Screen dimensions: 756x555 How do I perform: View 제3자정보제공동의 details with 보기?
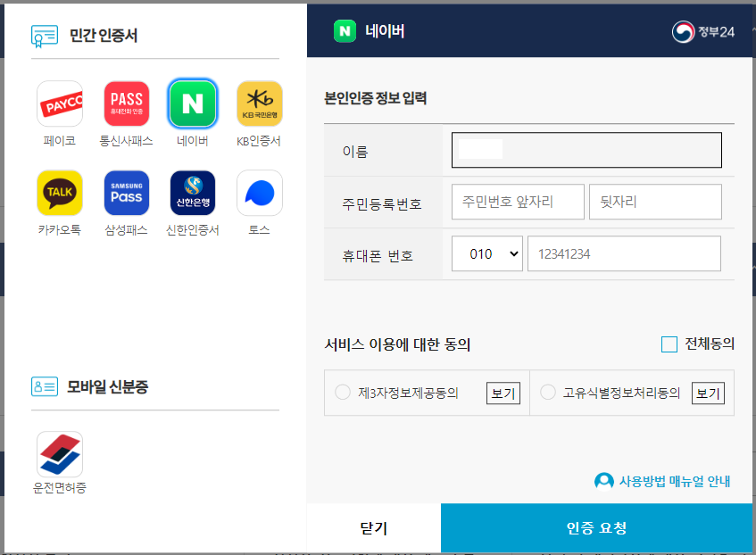tap(503, 393)
